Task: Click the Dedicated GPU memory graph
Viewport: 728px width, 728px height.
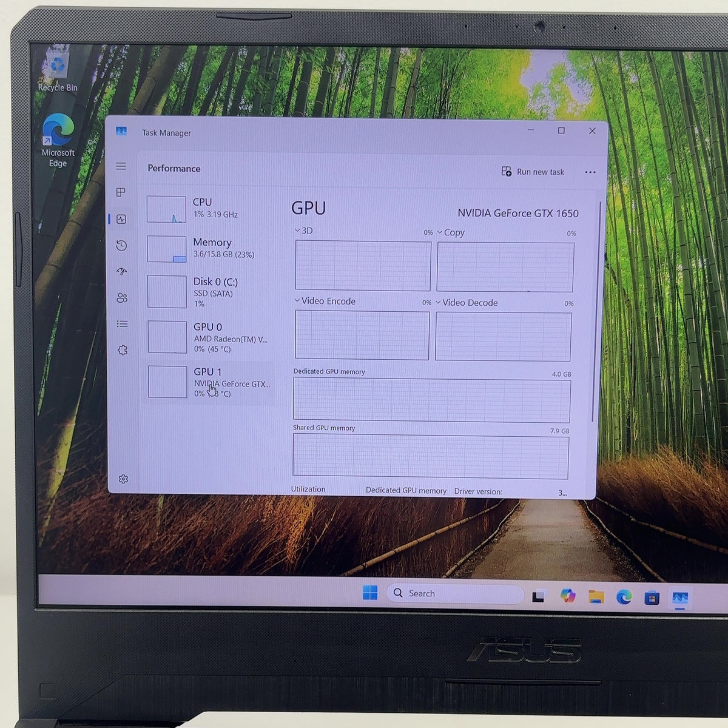Action: (431, 400)
